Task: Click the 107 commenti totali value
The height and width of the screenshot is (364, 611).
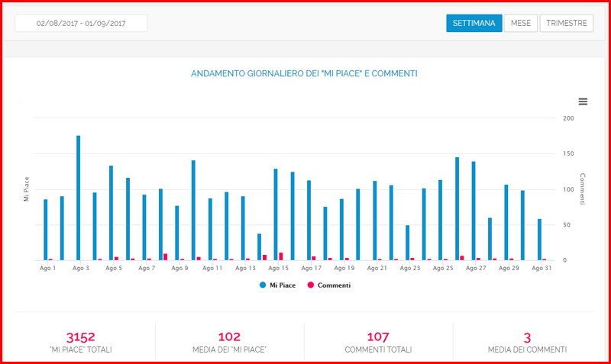Action: 378,337
